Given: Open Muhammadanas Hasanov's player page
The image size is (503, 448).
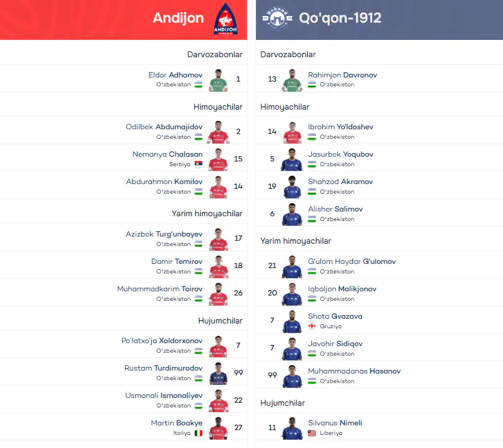Looking at the screenshot, I should (x=354, y=371).
